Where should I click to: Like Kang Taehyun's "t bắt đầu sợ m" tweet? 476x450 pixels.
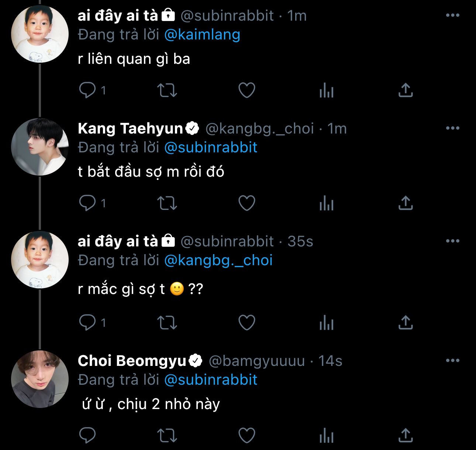click(x=246, y=203)
